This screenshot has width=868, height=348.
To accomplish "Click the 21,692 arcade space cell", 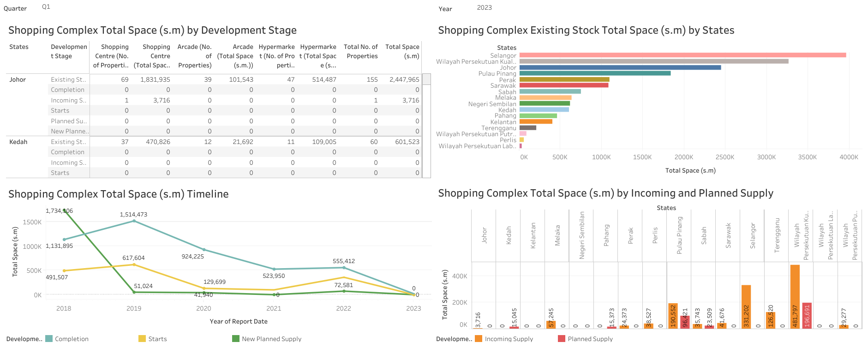I will pyautogui.click(x=243, y=142).
